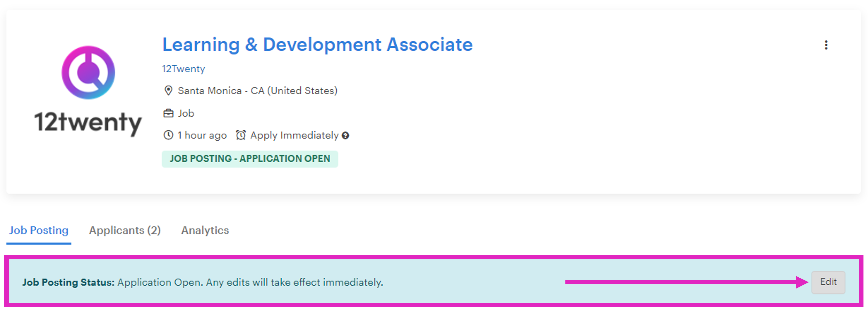Image resolution: width=868 pixels, height=314 pixels.
Task: Open the Learning & Development Associate title link
Action: [x=317, y=45]
